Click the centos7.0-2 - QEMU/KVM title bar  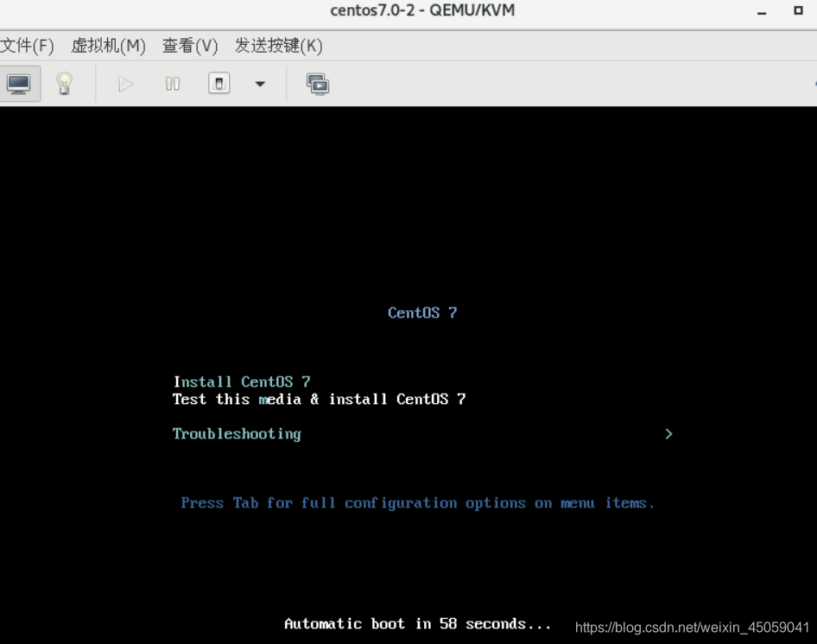click(422, 10)
